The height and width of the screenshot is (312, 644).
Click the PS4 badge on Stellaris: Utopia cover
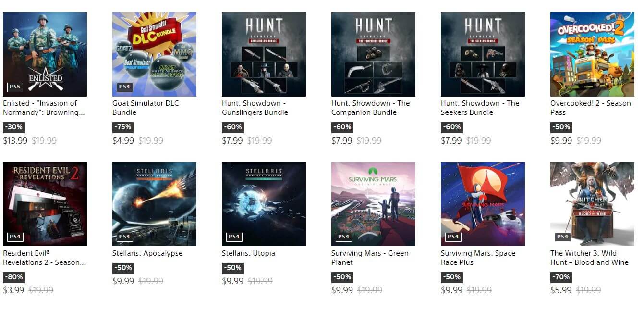pyautogui.click(x=234, y=237)
